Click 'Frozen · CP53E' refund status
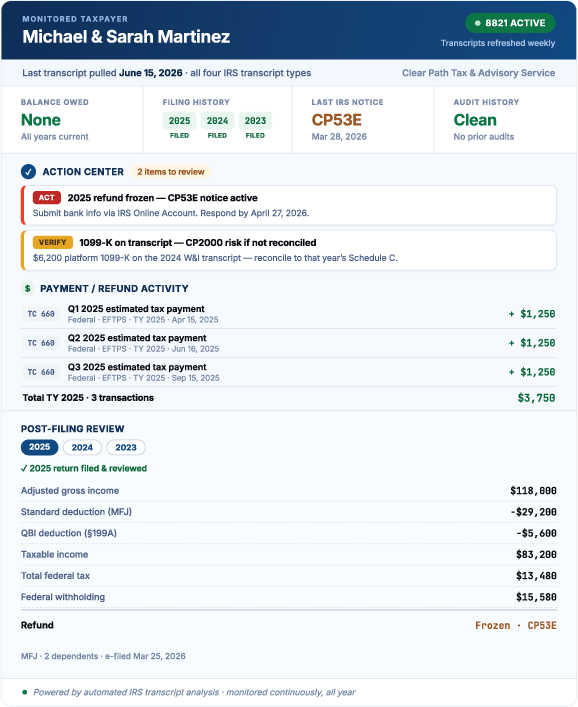 pyautogui.click(x=516, y=625)
